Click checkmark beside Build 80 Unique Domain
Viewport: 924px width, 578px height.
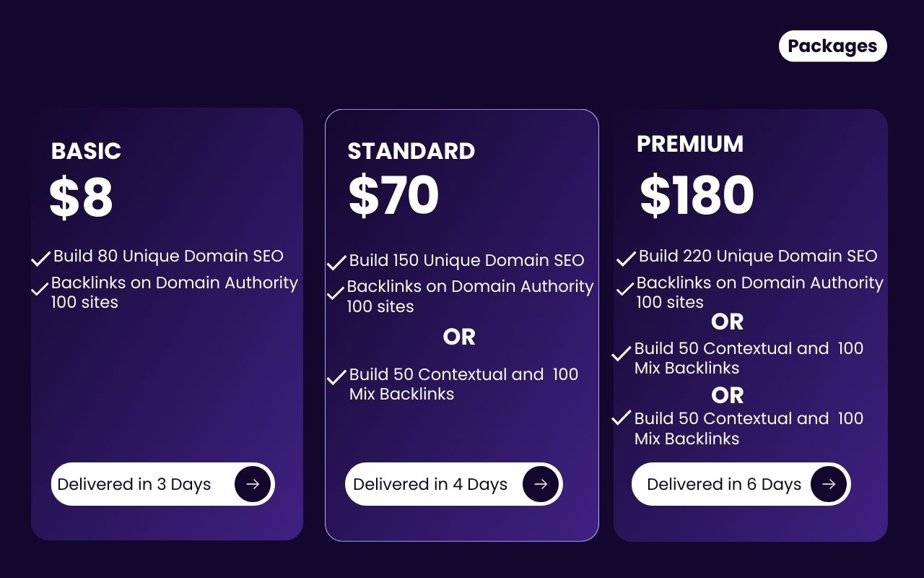click(41, 258)
